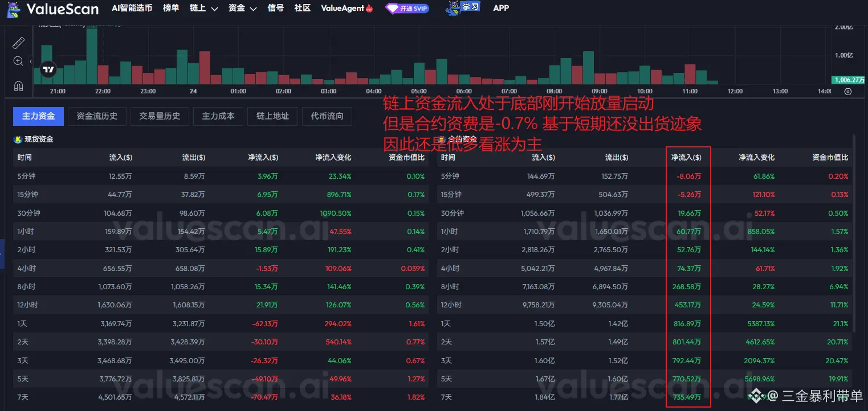The width and height of the screenshot is (868, 411).
Task: Click the 现货资金 section title
Action: pyautogui.click(x=39, y=139)
